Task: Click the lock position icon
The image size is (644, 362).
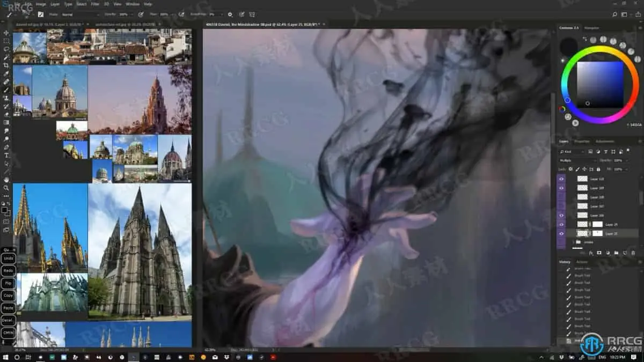Action: coord(585,169)
